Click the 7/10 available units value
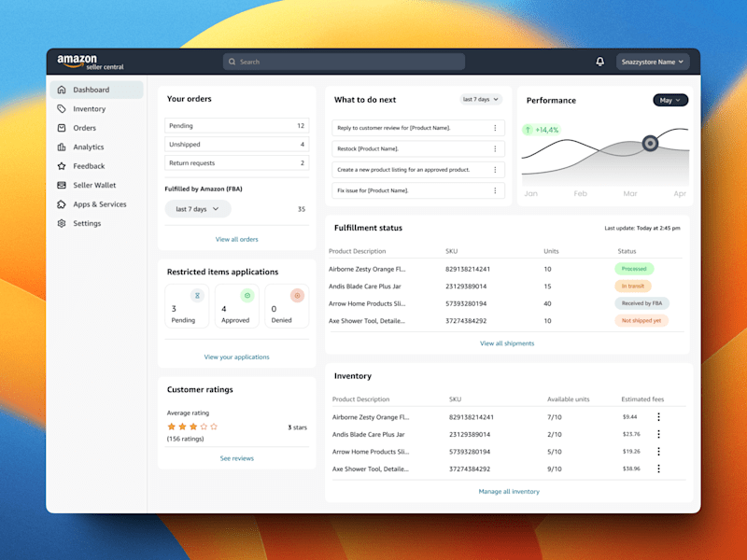 (x=555, y=416)
